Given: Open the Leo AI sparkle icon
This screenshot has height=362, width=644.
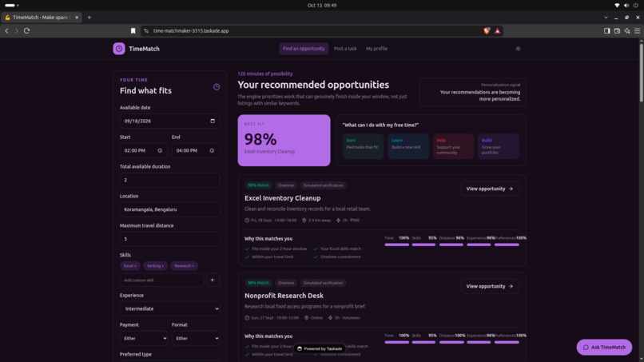Looking at the screenshot, I should coord(627,31).
